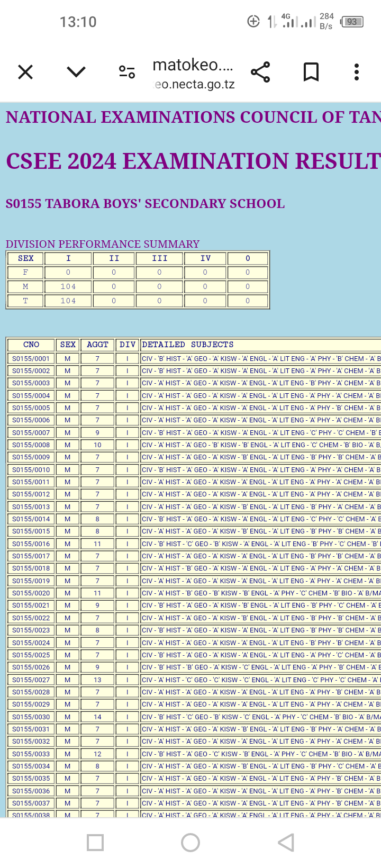Viewport: 381px width, 868px height.
Task: Click aggregate 11 for S0155/0016
Action: pyautogui.click(x=97, y=544)
